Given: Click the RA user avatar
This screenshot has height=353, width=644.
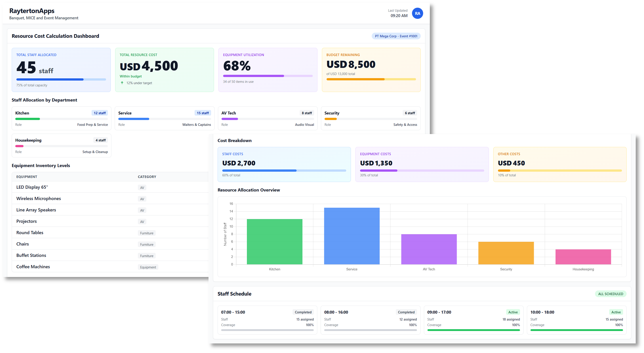Looking at the screenshot, I should [417, 13].
